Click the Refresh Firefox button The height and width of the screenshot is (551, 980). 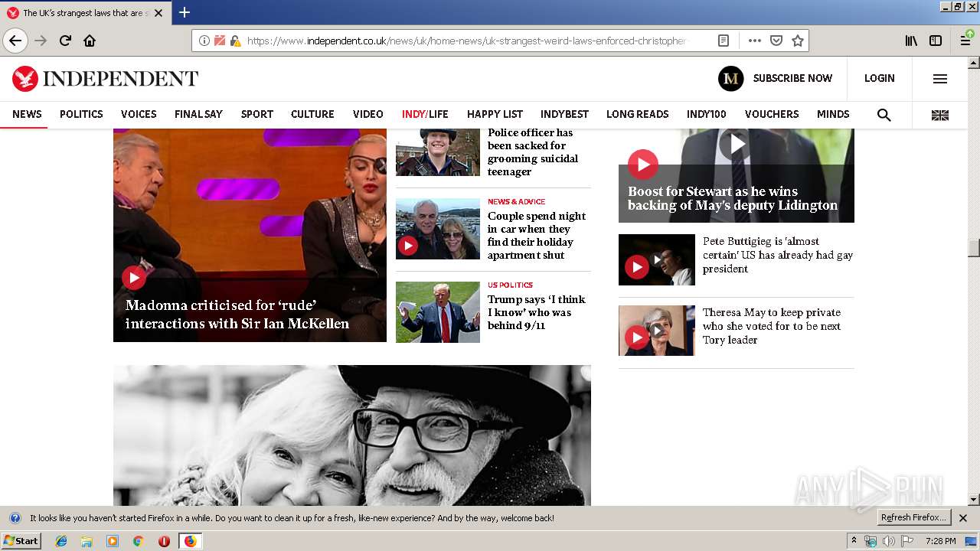pyautogui.click(x=913, y=518)
